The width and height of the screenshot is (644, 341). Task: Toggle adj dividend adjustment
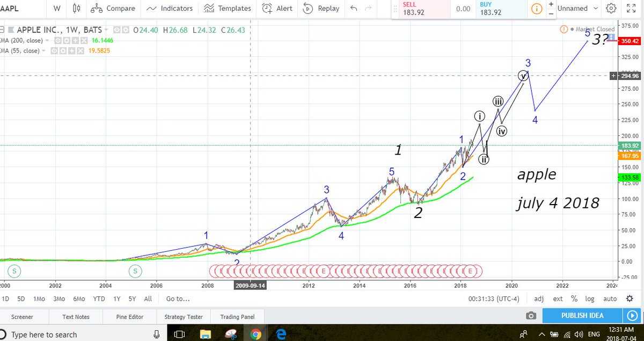pos(539,299)
